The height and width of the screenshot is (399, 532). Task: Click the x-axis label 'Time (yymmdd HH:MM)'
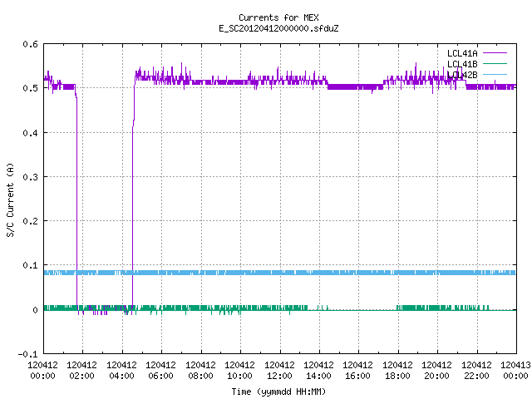tap(278, 392)
